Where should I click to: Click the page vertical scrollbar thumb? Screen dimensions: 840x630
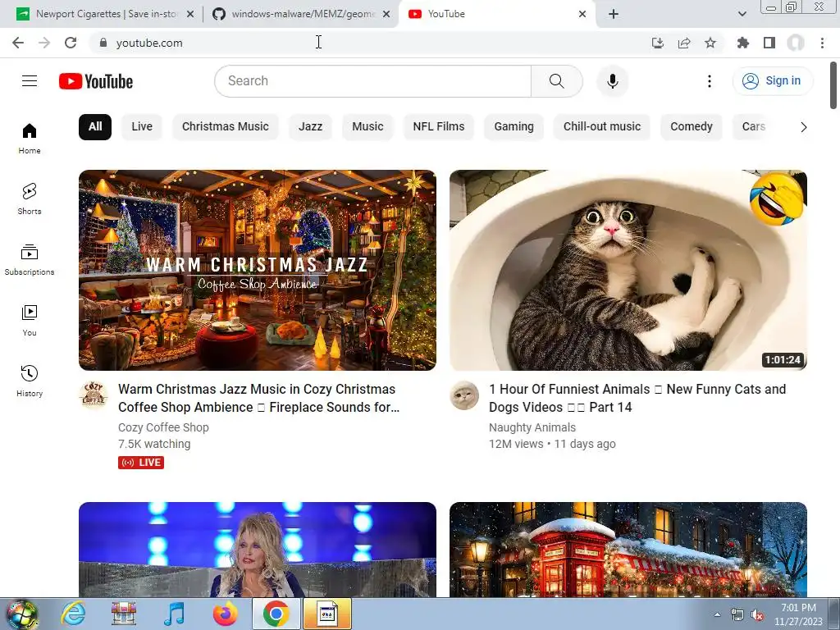(x=833, y=85)
